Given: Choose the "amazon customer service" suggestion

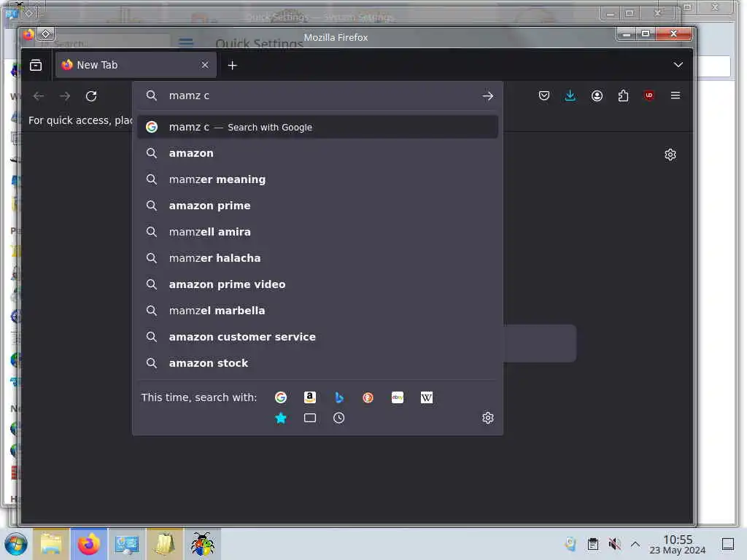Looking at the screenshot, I should click(318, 337).
